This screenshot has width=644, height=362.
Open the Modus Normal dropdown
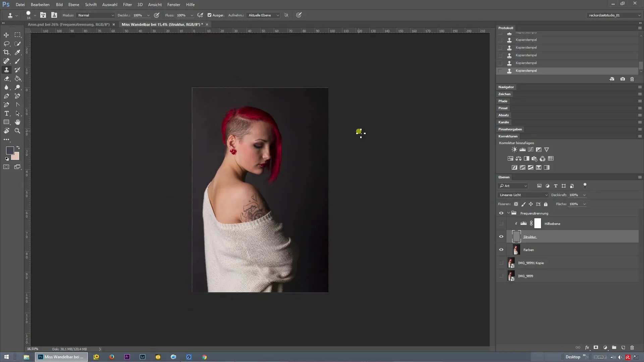pyautogui.click(x=96, y=15)
